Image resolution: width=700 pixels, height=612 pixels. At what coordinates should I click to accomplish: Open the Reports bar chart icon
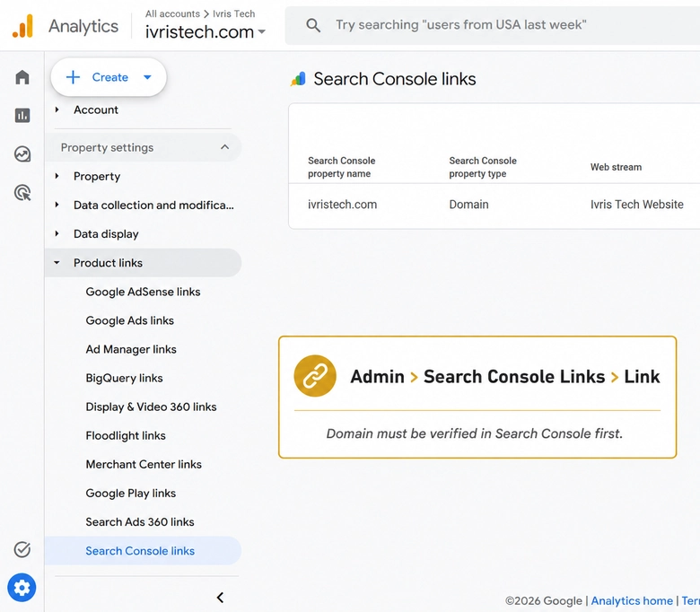[22, 116]
